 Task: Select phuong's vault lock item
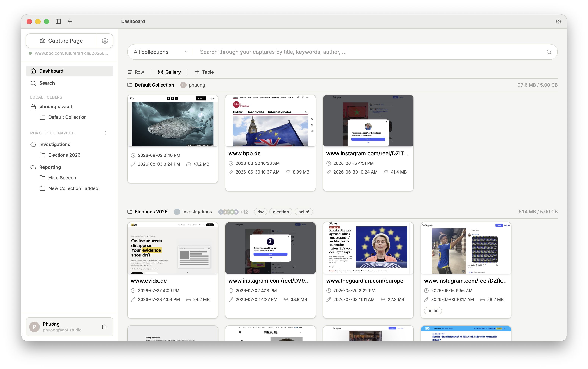(70, 107)
